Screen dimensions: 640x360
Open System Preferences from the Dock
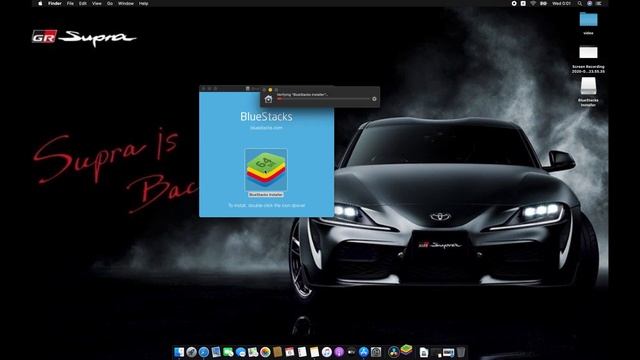(376, 352)
